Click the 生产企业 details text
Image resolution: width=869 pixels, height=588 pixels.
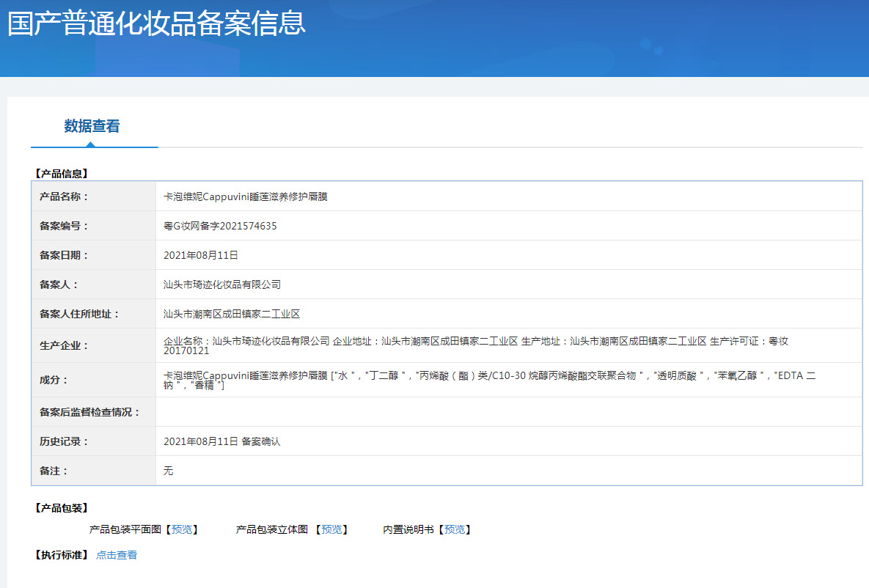(475, 345)
